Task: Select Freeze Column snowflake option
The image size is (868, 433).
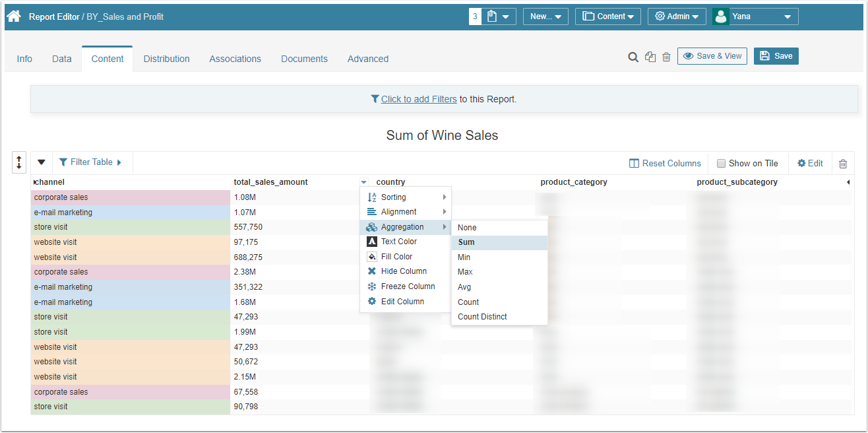Action: [x=408, y=286]
